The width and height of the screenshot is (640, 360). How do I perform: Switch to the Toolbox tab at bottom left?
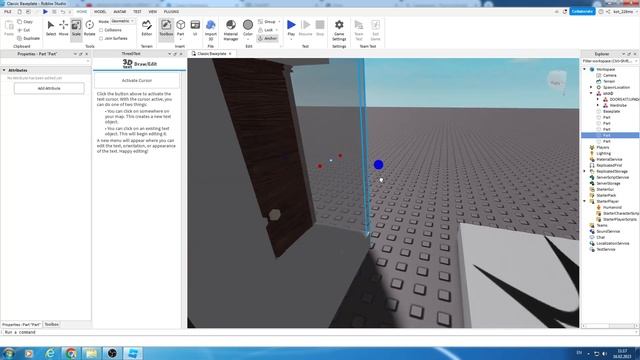(x=52, y=324)
